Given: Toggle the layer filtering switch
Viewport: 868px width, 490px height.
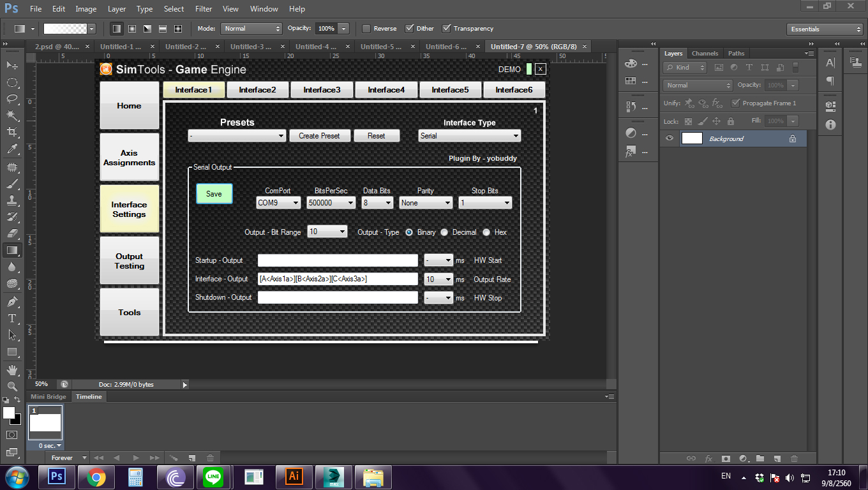Looking at the screenshot, I should click(796, 68).
